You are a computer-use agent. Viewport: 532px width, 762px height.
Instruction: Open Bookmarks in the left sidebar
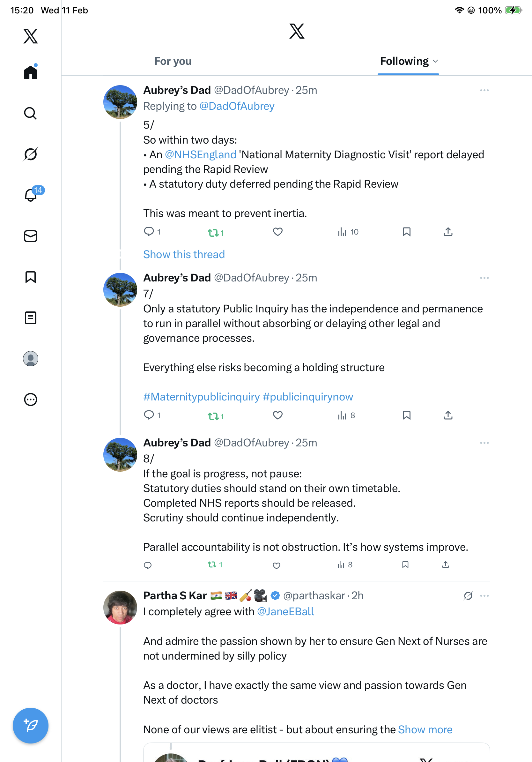coord(31,277)
